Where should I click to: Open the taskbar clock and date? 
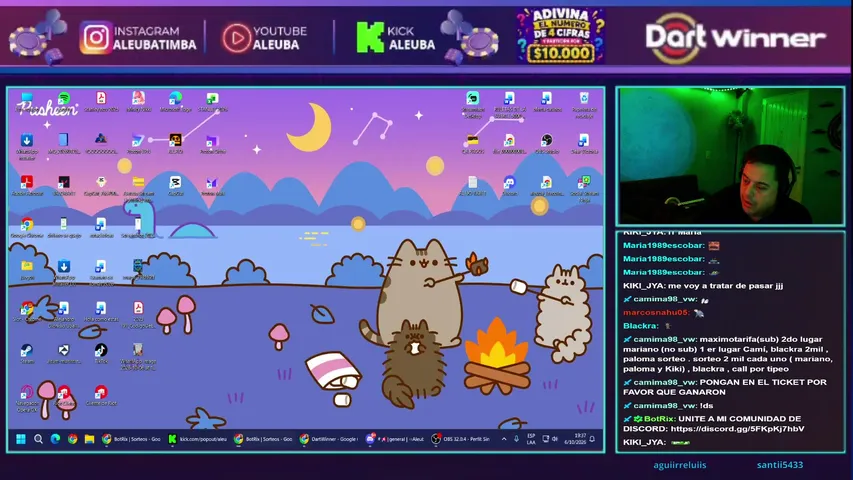[x=575, y=439]
